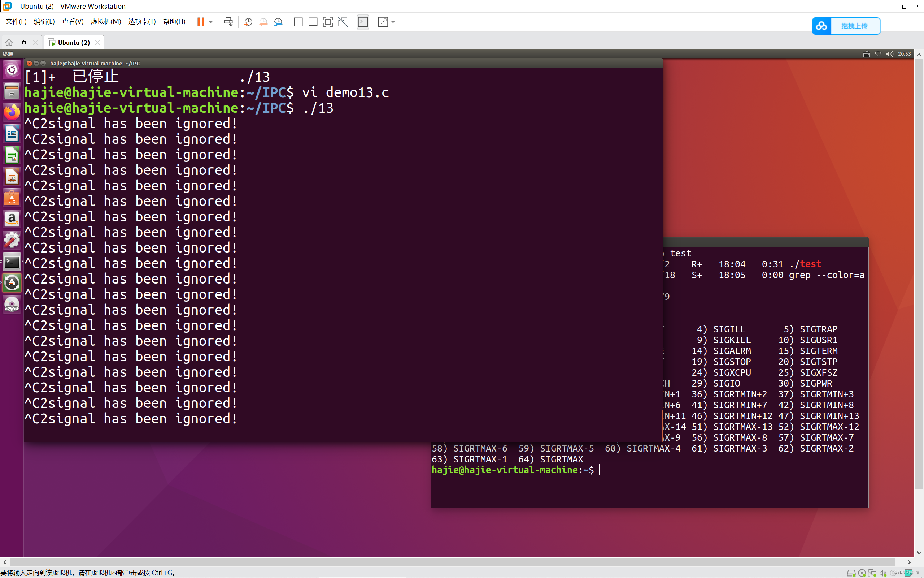Open the 帮助(H) menu
This screenshot has height=578, width=924.
coord(174,22)
